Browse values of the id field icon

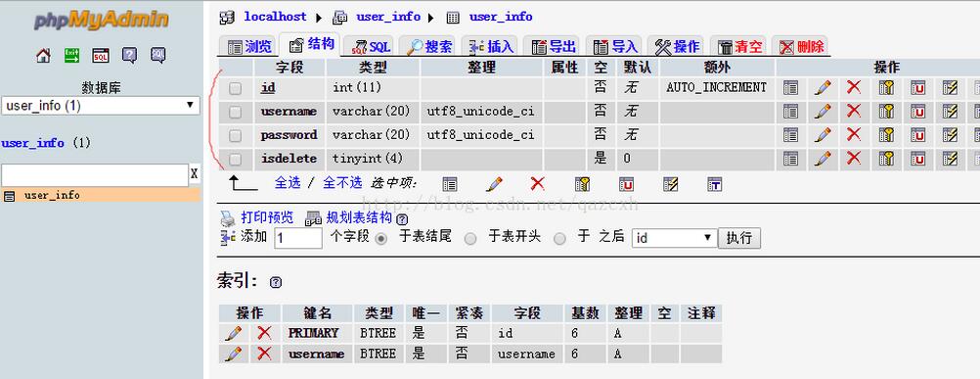click(790, 87)
